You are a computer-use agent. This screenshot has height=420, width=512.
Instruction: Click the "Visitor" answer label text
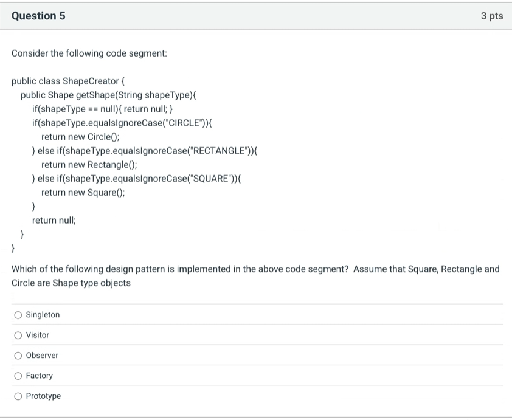coord(38,335)
